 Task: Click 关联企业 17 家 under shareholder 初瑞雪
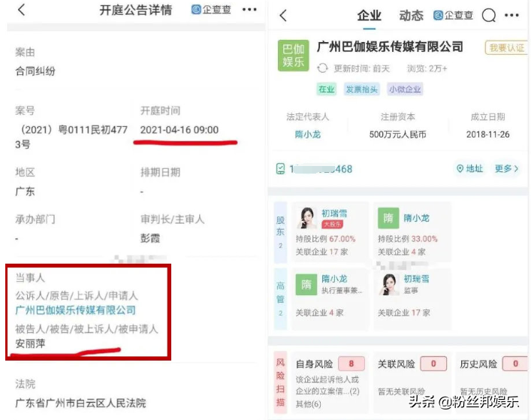pos(321,252)
